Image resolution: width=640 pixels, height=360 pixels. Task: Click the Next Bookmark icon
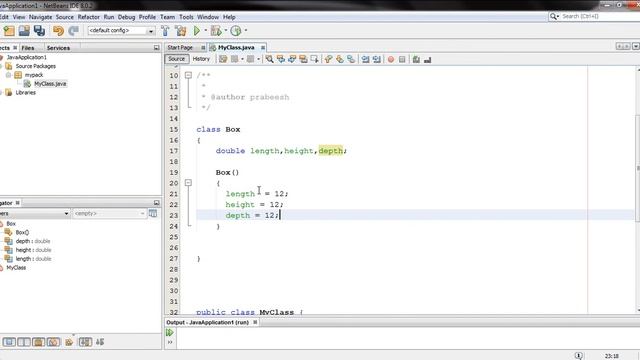340,59
